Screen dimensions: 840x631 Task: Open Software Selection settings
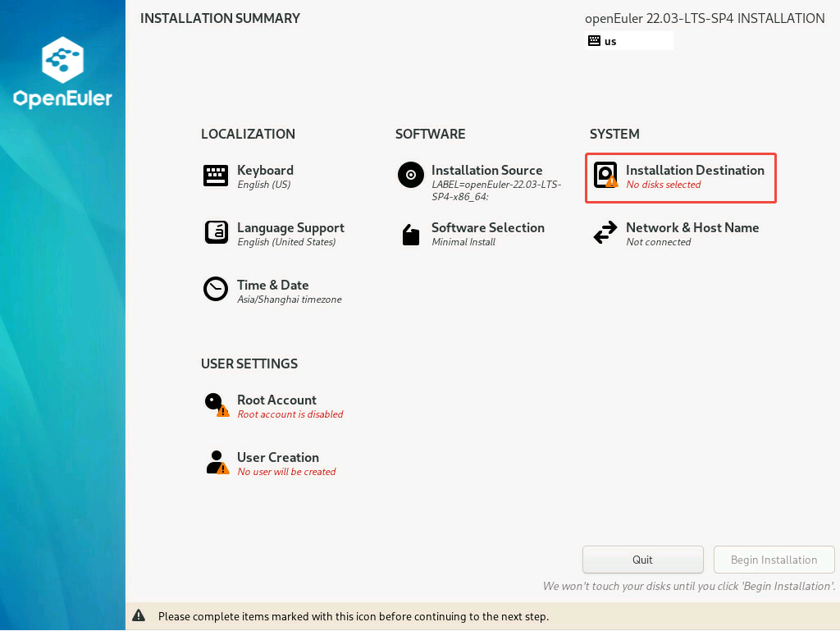click(x=487, y=227)
